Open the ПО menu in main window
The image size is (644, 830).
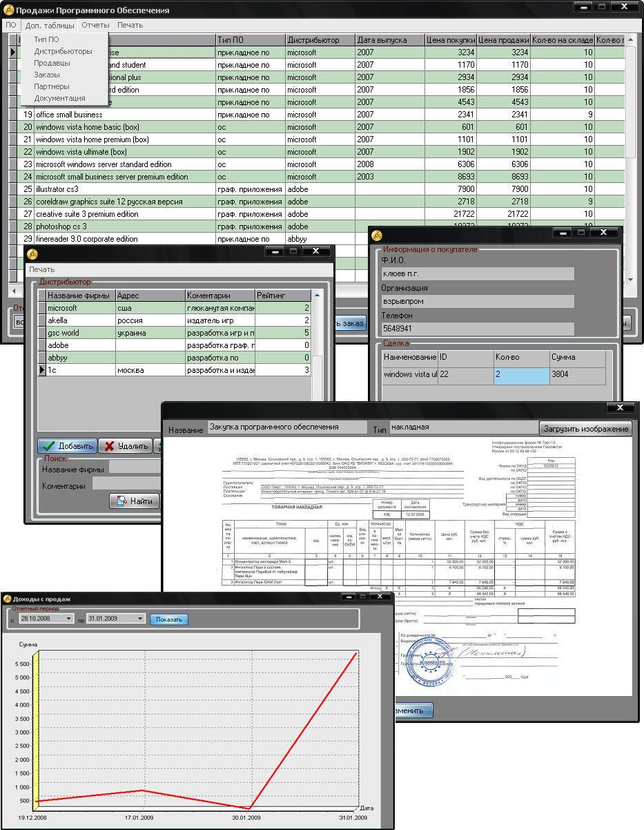[10, 25]
